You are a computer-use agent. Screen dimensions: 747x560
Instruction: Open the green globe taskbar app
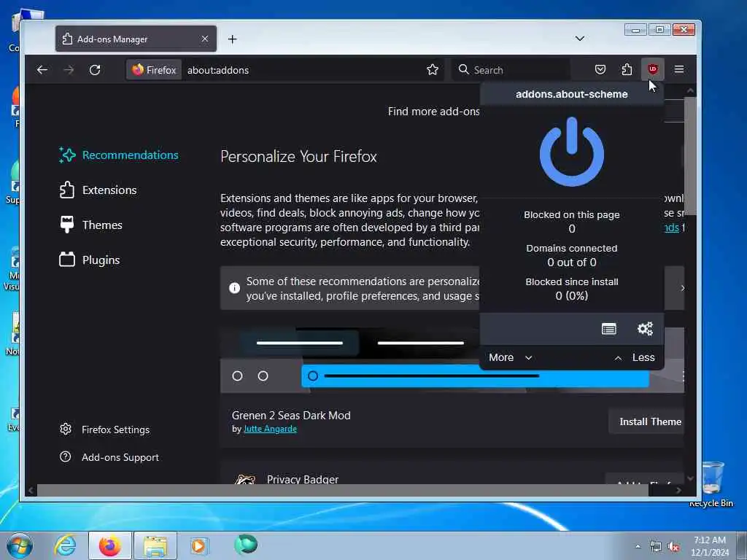245,545
